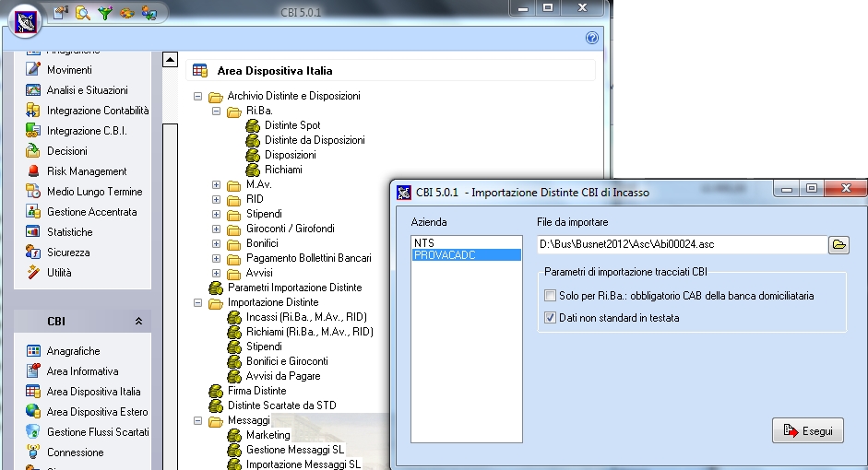The width and height of the screenshot is (868, 470).
Task: Open Distinte da Disposizioni item
Action: pyautogui.click(x=315, y=140)
